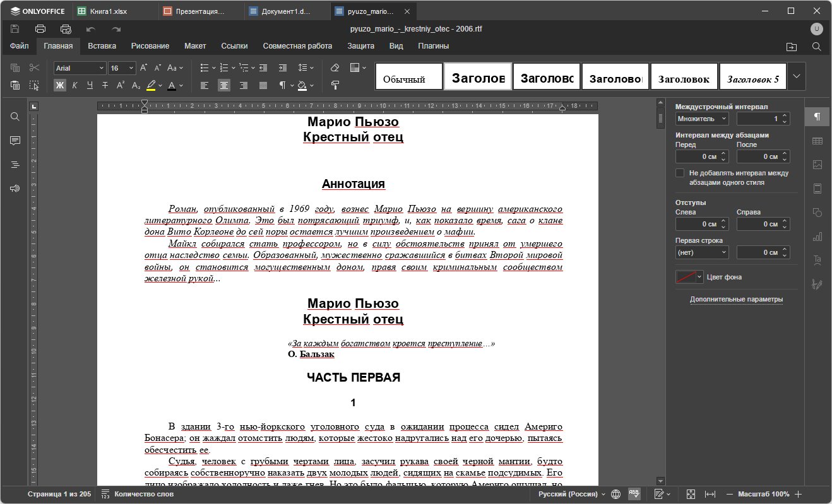
Task: Open Header and Footer settings in the right sidebar
Action: pyautogui.click(x=817, y=189)
